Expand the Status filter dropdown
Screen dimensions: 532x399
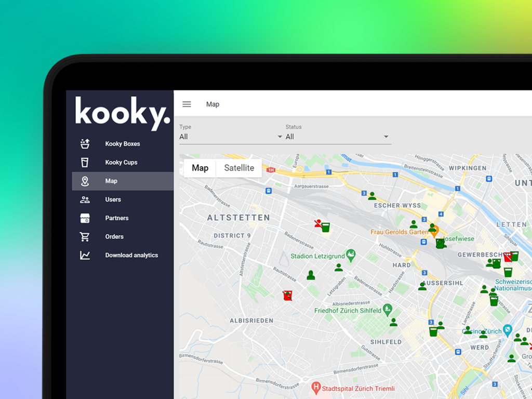point(338,137)
